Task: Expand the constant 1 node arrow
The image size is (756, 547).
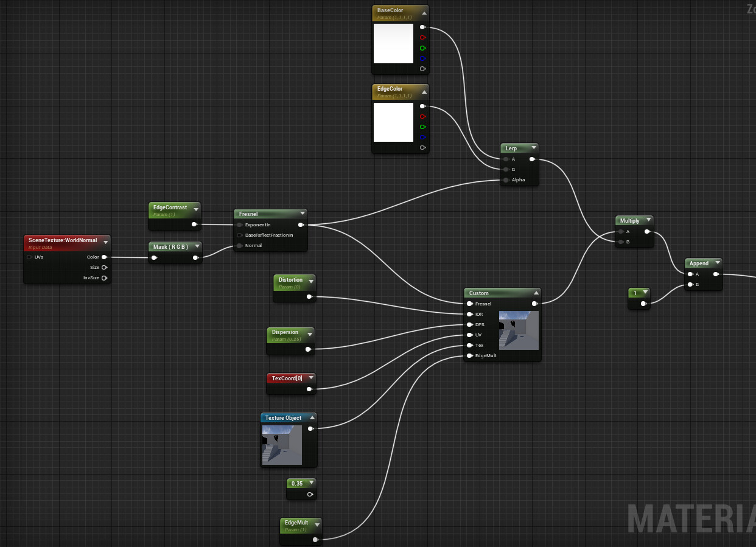Action: click(x=645, y=292)
